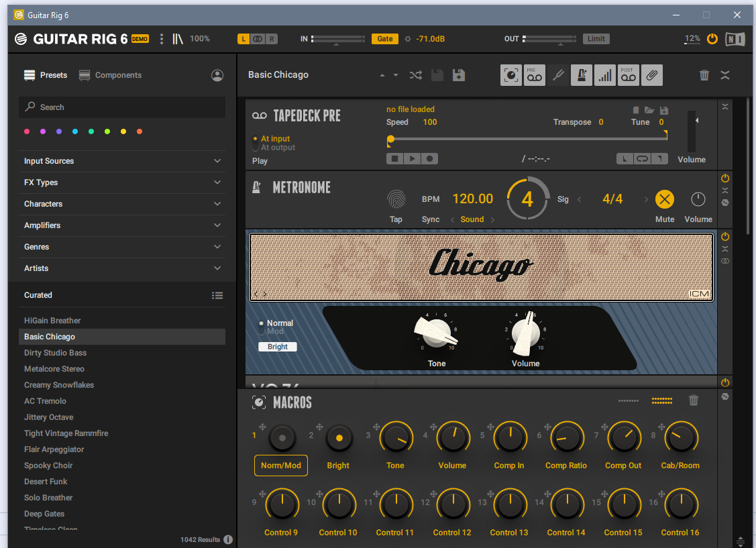756x548 pixels.
Task: Toggle the metronome Mute button
Action: point(664,199)
